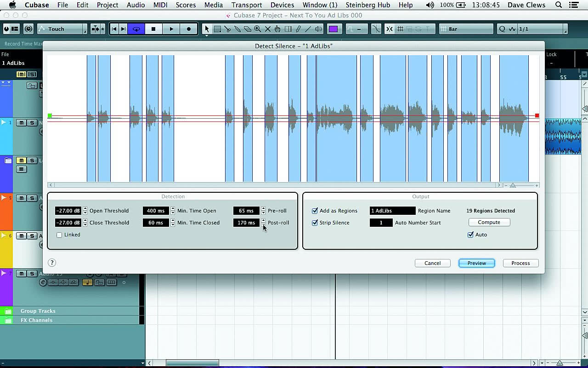Go to previous marker button
This screenshot has width=588, height=368.
[114, 29]
